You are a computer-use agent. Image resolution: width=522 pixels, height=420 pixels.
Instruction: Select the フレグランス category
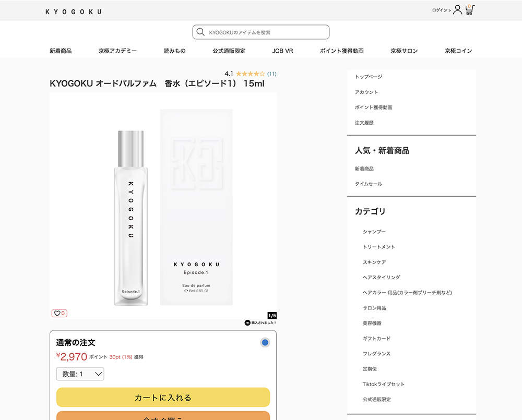click(376, 354)
